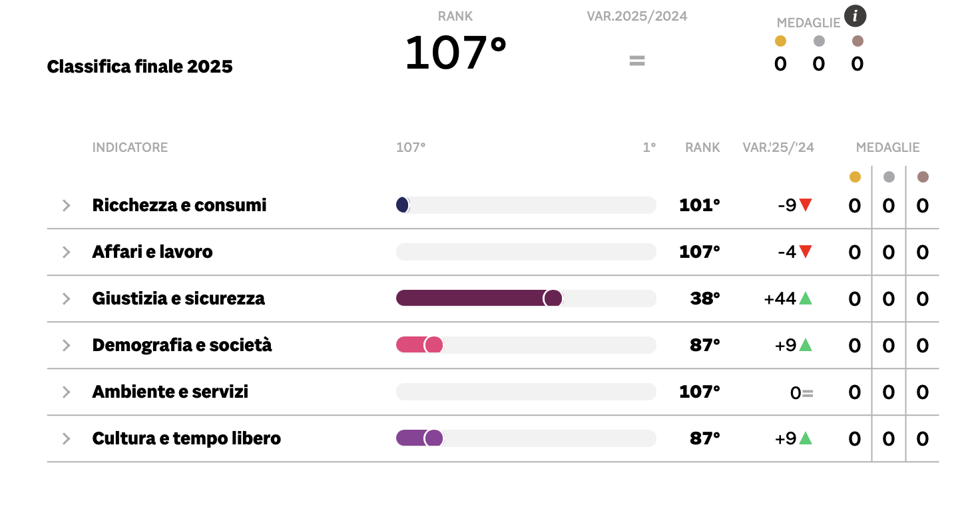Click the Ricchezza e consumi slider knob
This screenshot has height=517, width=980.
(x=402, y=205)
